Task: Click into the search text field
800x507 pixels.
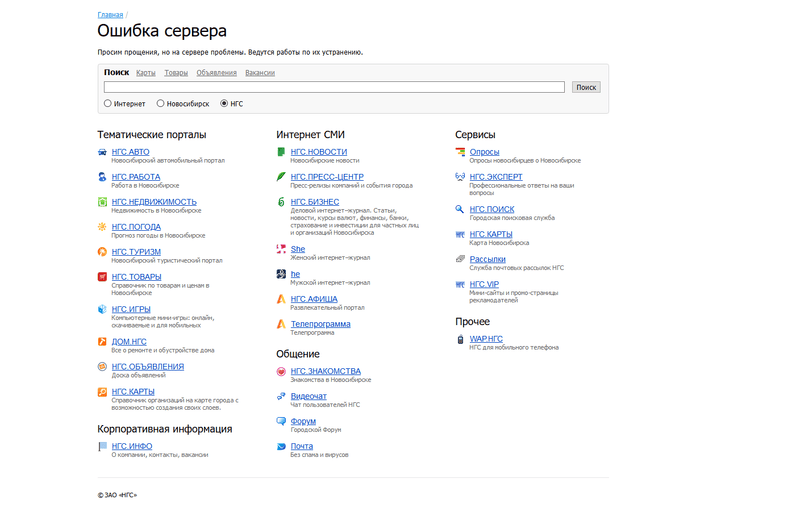Action: coord(334,87)
